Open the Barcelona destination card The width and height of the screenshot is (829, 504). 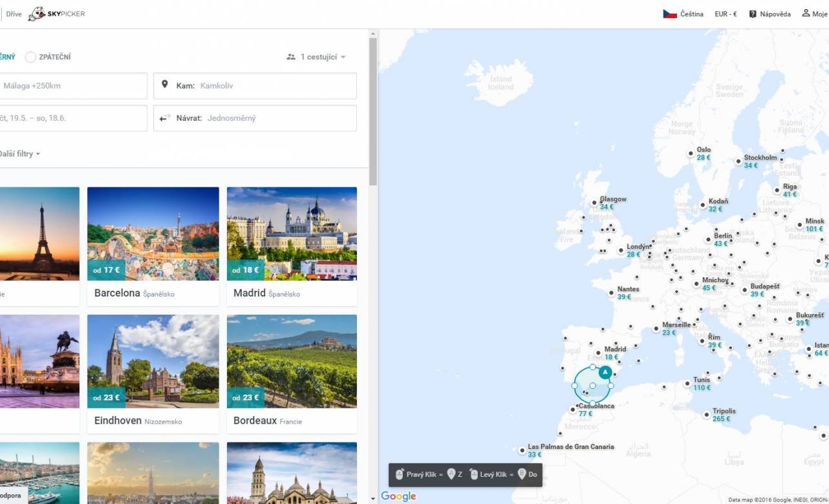(153, 246)
